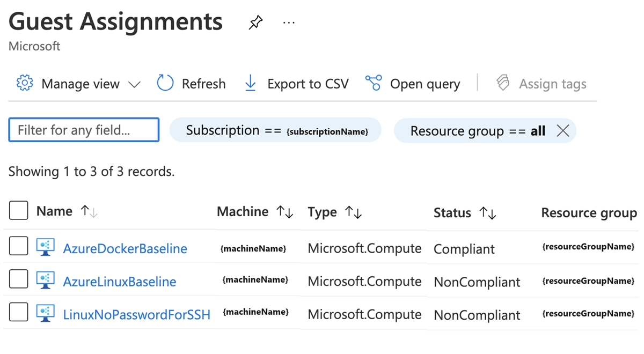644x354 pixels.
Task: Open the ellipsis overflow menu
Action: [x=289, y=22]
